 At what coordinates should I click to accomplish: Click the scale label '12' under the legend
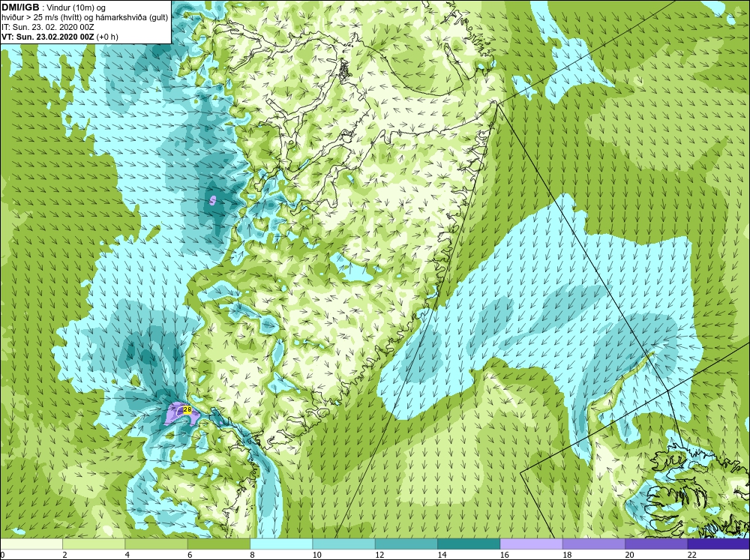pos(379,555)
